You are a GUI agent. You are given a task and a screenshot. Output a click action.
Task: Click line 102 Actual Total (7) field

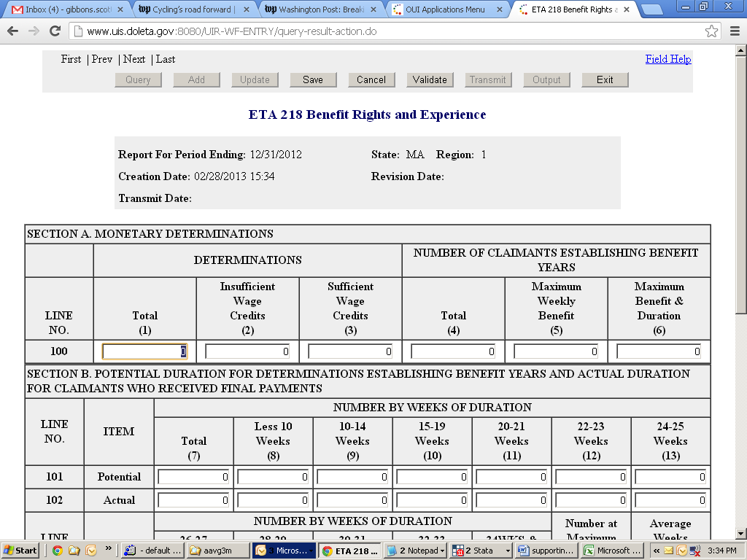194,500
